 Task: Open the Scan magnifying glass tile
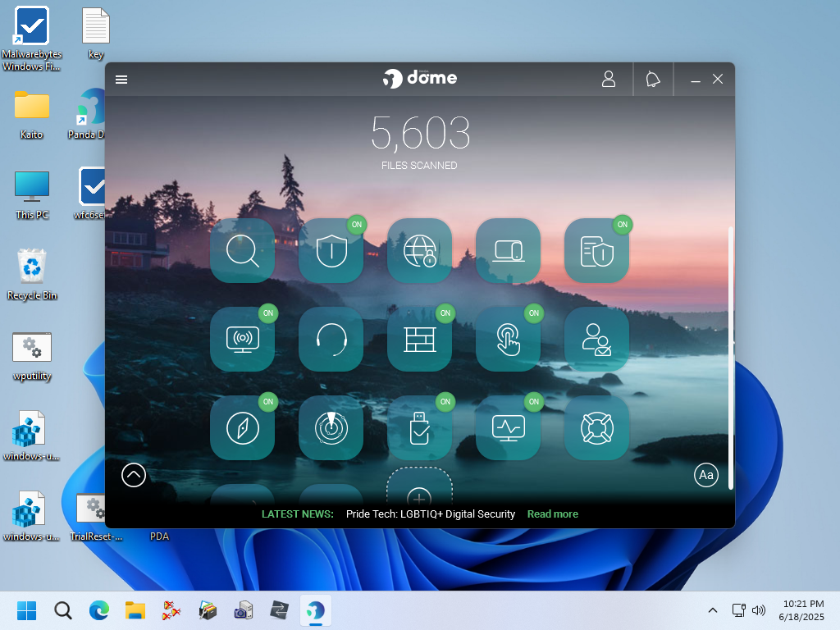(242, 250)
